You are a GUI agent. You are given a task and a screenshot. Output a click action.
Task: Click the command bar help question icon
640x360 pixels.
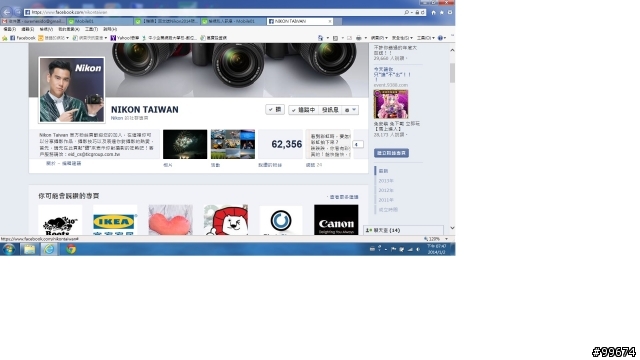click(x=440, y=38)
